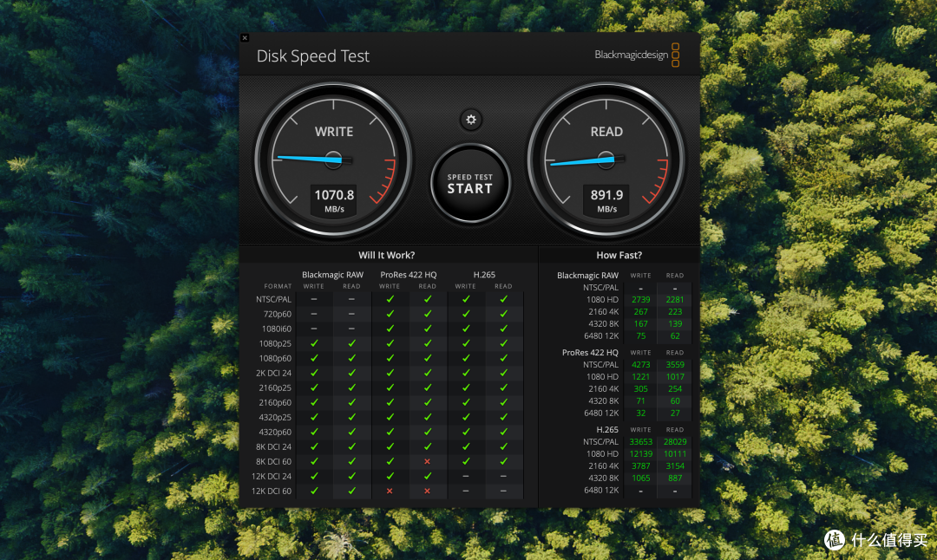Click H.265 NTSC/PAL read value 28029
This screenshot has height=560, width=937.
[x=675, y=442]
